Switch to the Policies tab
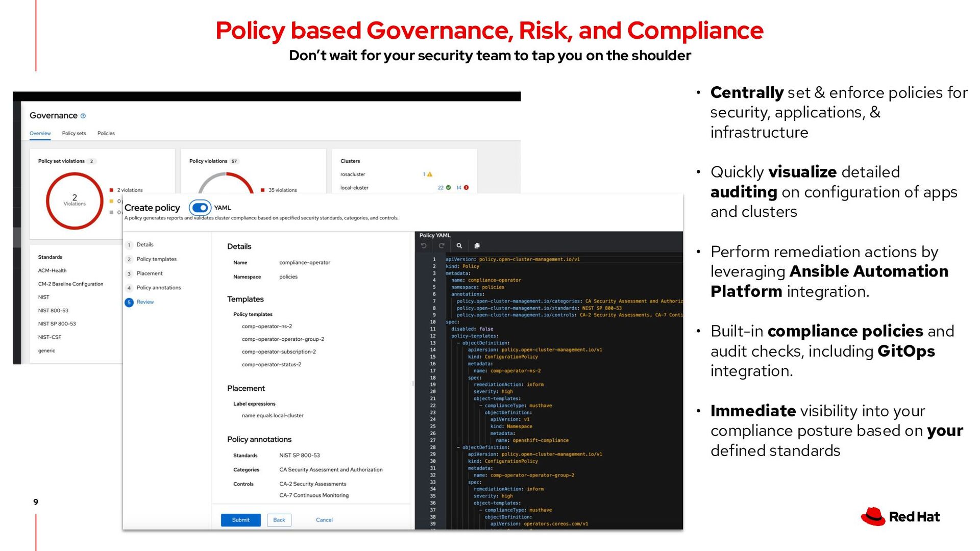The image size is (980, 551). [106, 133]
